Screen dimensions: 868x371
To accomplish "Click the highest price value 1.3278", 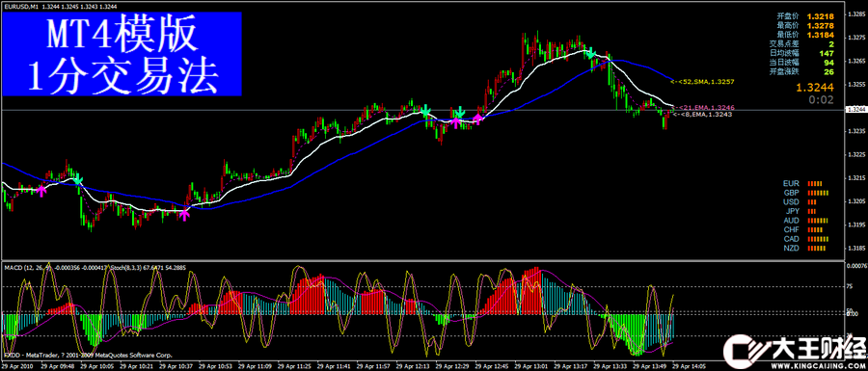I will (x=821, y=25).
